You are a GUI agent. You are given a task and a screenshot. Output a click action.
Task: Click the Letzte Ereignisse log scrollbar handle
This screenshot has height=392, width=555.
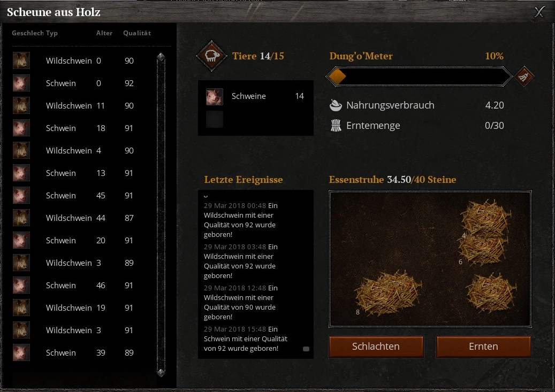tap(306, 349)
